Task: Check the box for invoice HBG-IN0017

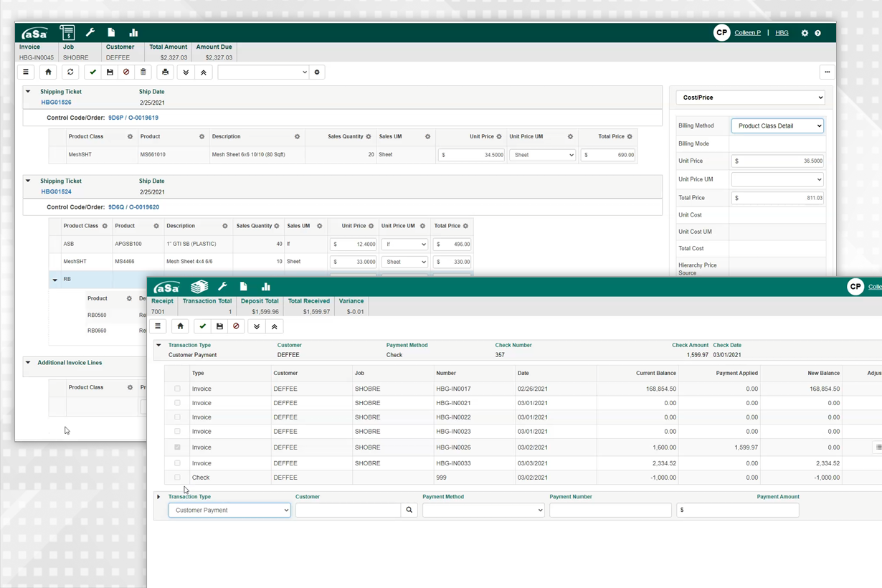Action: pyautogui.click(x=178, y=389)
